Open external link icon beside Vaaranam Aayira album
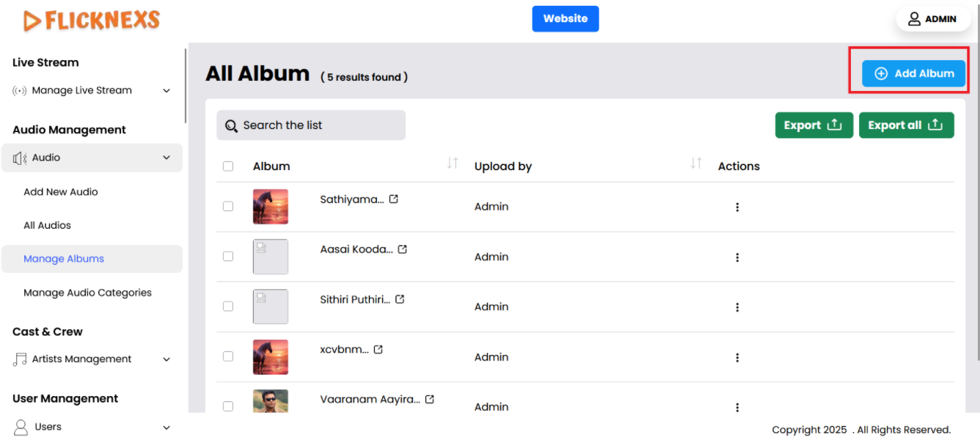The height and width of the screenshot is (443, 980). click(x=430, y=400)
